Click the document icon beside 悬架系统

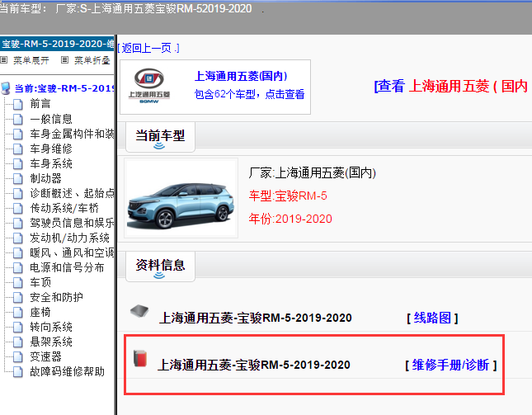point(18,342)
